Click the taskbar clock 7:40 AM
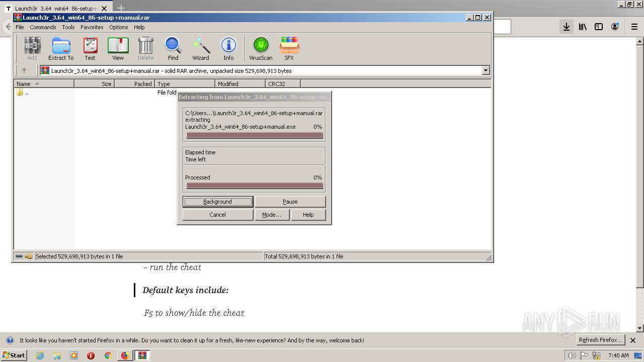 618,355
